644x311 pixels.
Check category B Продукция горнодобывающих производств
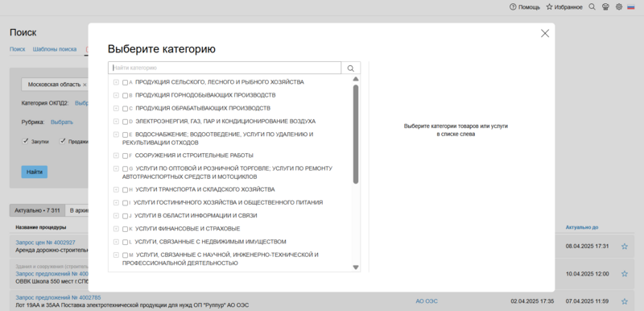(x=125, y=96)
